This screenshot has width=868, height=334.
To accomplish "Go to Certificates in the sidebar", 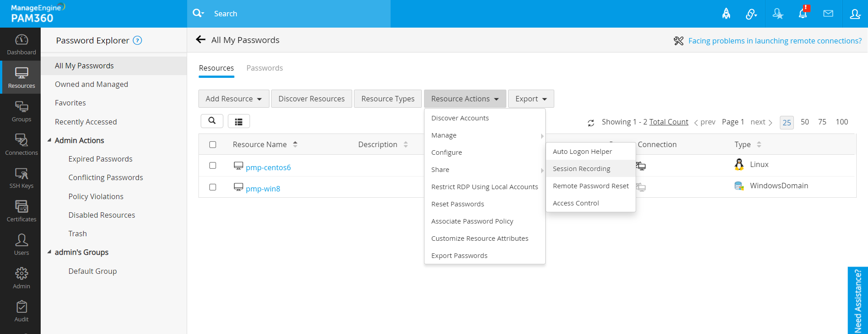I will (x=21, y=211).
